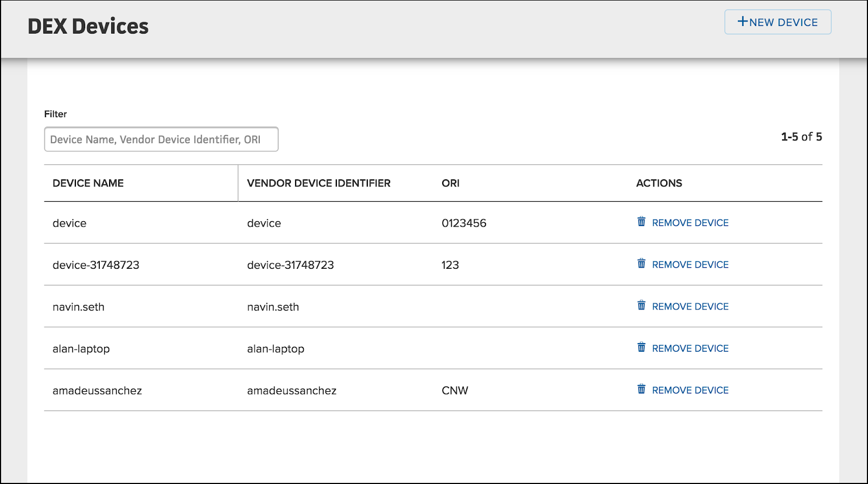
Task: Choose REMOVE DEVICE link for amadeussanchez
Action: [x=690, y=390]
